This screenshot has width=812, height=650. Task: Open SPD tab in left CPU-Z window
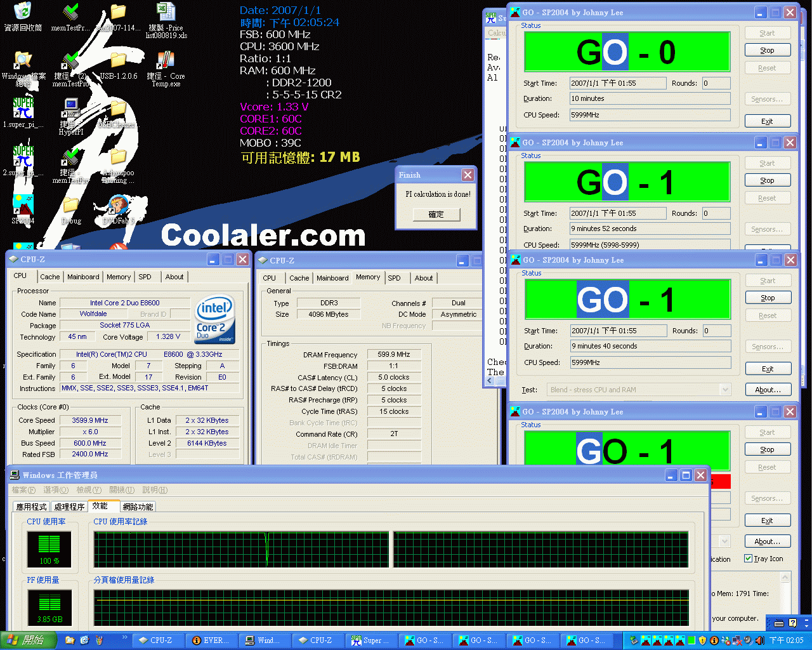tap(145, 277)
